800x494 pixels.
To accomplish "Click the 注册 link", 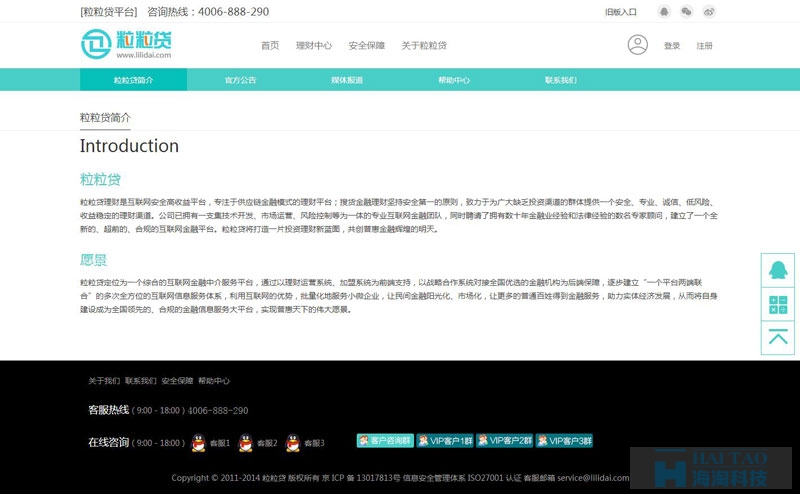I will tap(705, 46).
